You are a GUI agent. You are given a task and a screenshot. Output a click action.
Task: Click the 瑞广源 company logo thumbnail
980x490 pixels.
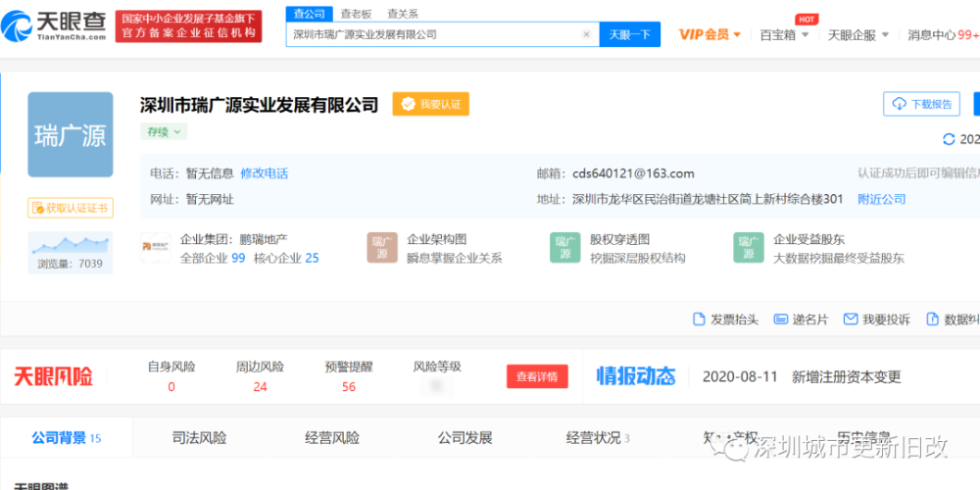pos(70,135)
